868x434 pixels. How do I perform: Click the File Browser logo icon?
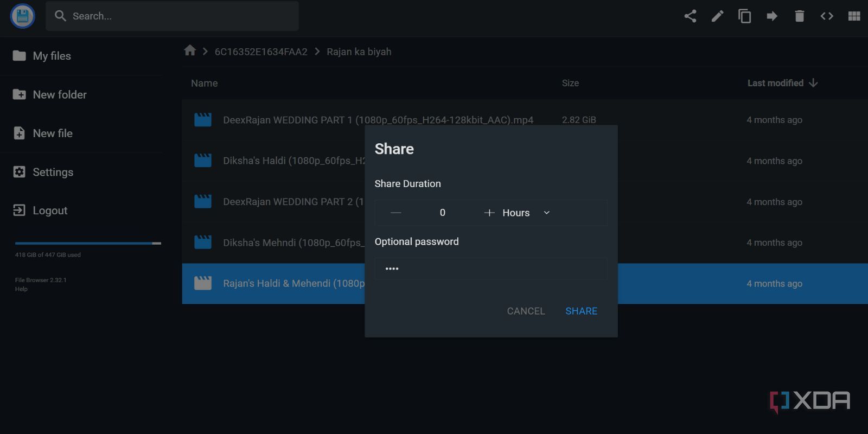pos(23,16)
